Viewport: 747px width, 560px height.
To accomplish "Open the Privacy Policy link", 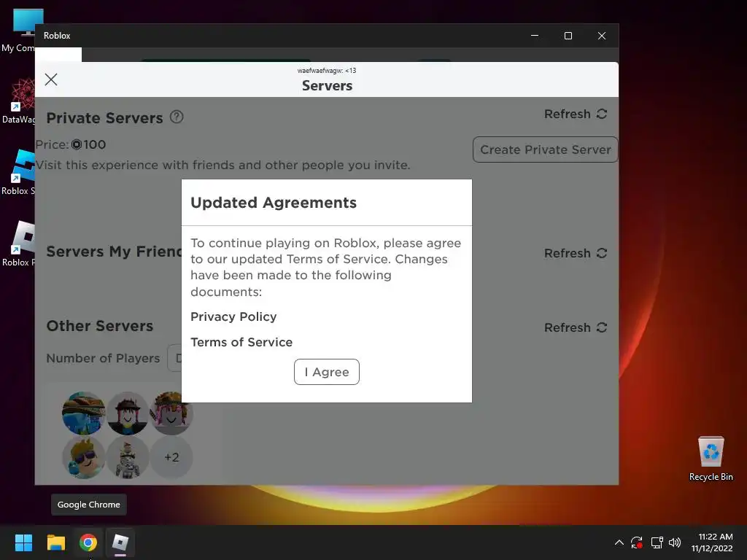I will [x=233, y=316].
